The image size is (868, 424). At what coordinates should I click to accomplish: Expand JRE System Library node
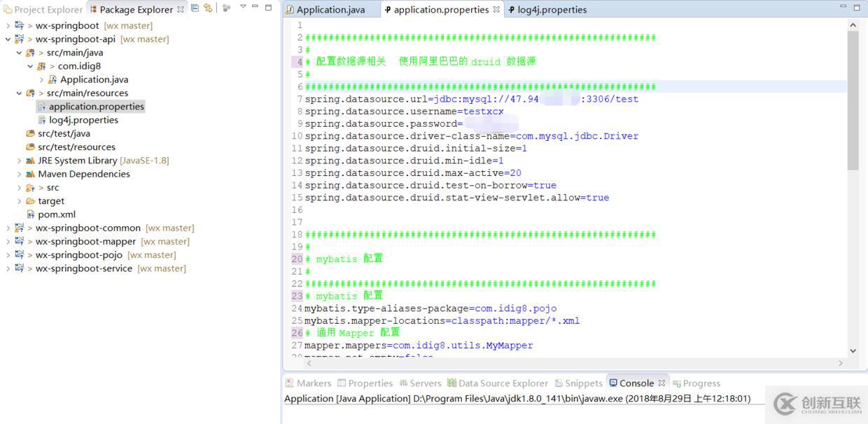click(19, 160)
